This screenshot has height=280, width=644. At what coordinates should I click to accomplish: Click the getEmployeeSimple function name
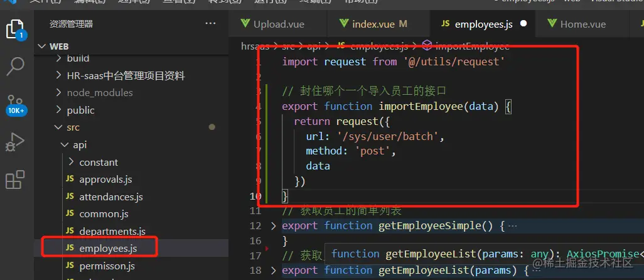(x=429, y=226)
